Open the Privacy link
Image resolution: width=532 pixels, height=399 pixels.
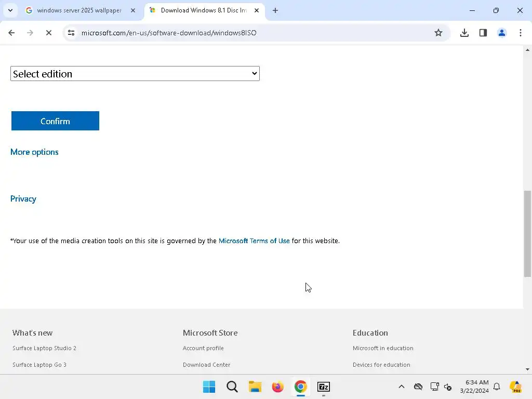point(23,199)
